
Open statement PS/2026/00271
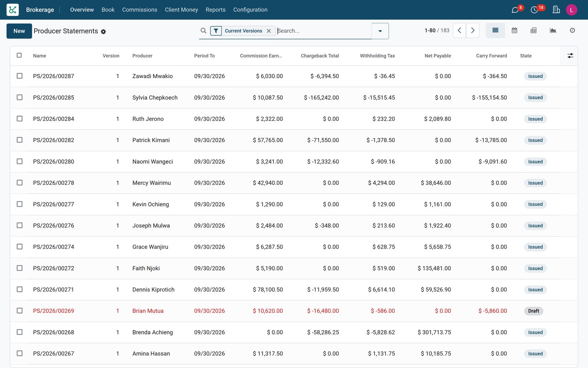[53, 290]
